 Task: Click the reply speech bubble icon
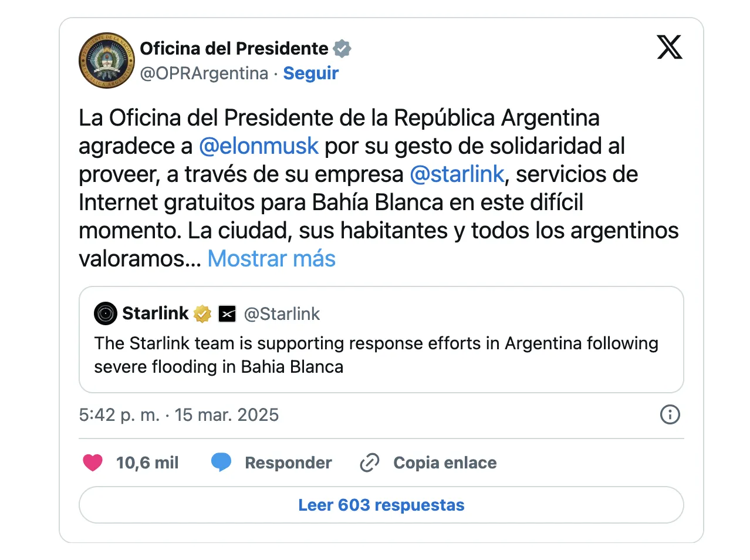pyautogui.click(x=221, y=463)
